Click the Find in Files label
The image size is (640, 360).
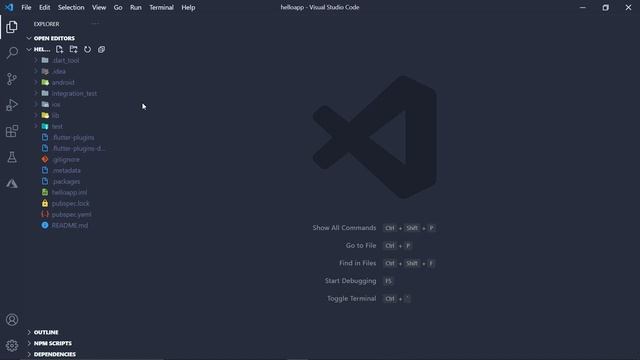358,263
